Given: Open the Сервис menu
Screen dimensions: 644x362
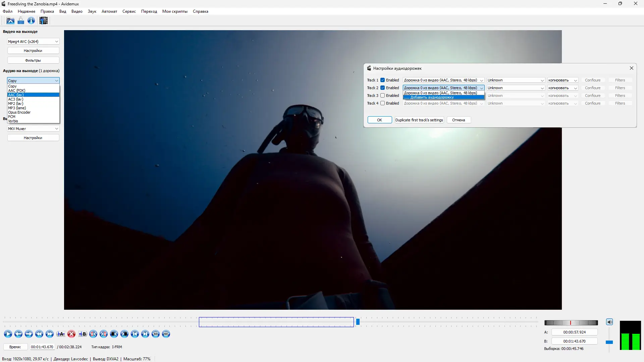Looking at the screenshot, I should [129, 11].
